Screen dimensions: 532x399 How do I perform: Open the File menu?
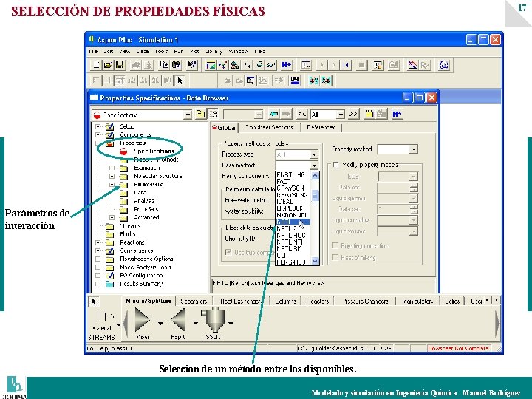pos(93,51)
